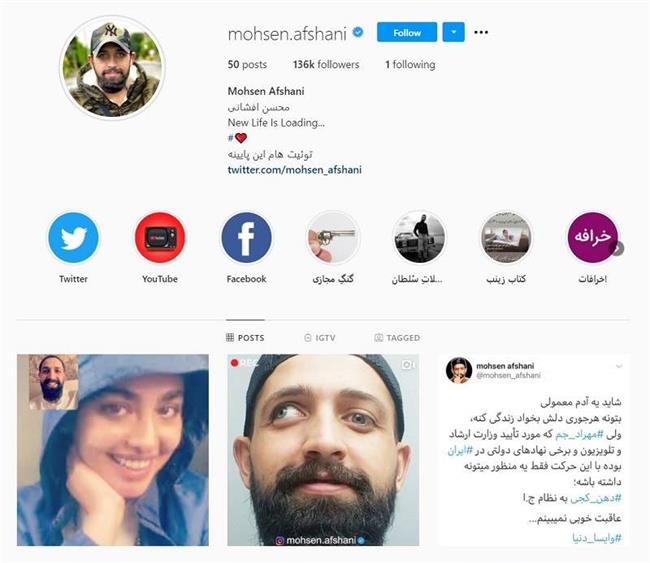Follow the mohsen.afshani account
Screen dimensions: 650x563
tap(407, 32)
